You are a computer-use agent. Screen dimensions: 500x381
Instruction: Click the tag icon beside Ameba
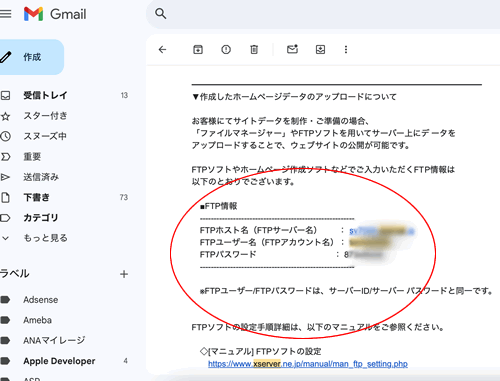[5, 320]
